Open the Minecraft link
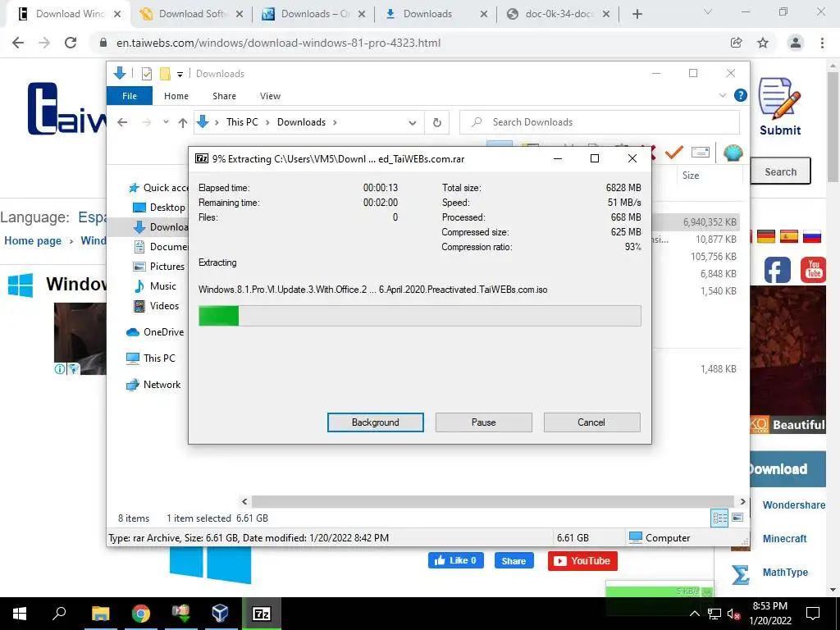Screen dimensions: 840x630 [784, 538]
